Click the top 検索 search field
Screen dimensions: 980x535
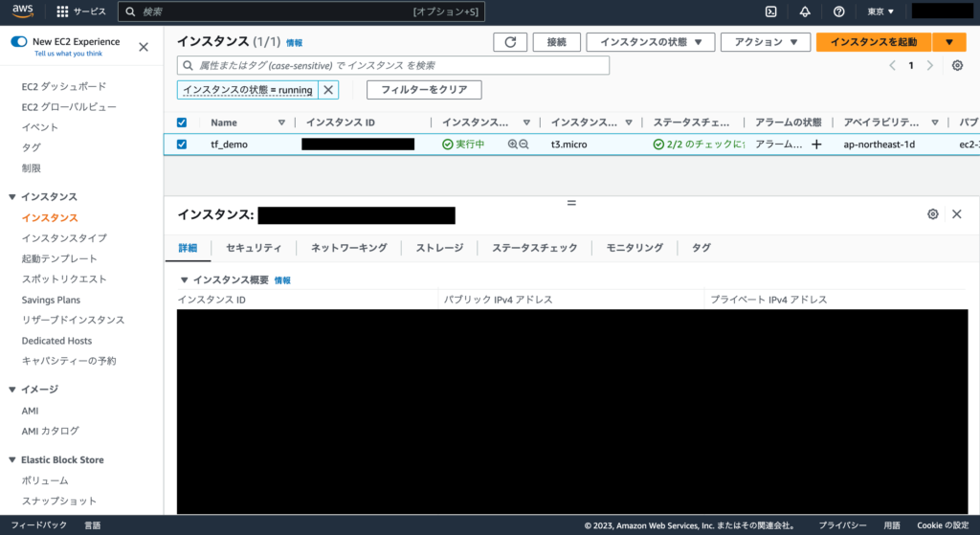(x=301, y=11)
